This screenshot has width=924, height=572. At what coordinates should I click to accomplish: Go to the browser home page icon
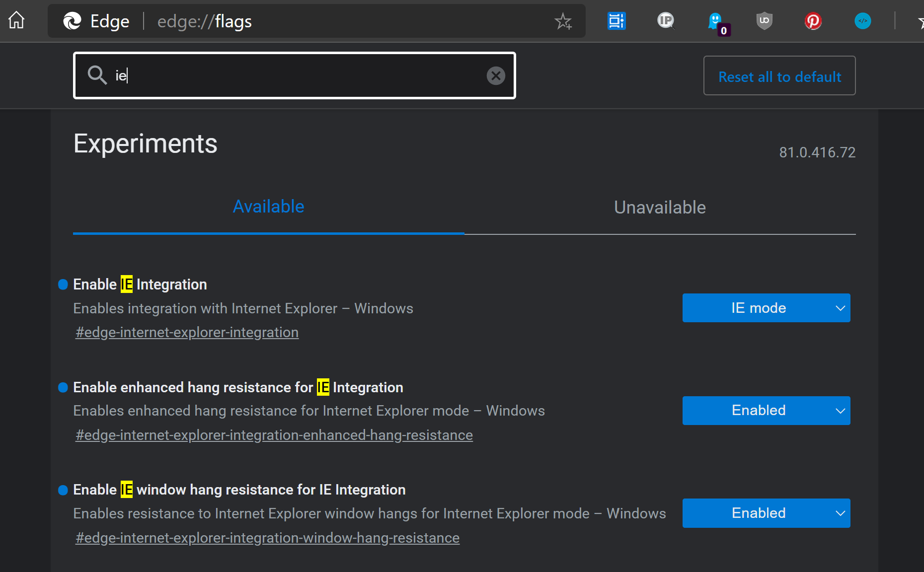coord(16,20)
